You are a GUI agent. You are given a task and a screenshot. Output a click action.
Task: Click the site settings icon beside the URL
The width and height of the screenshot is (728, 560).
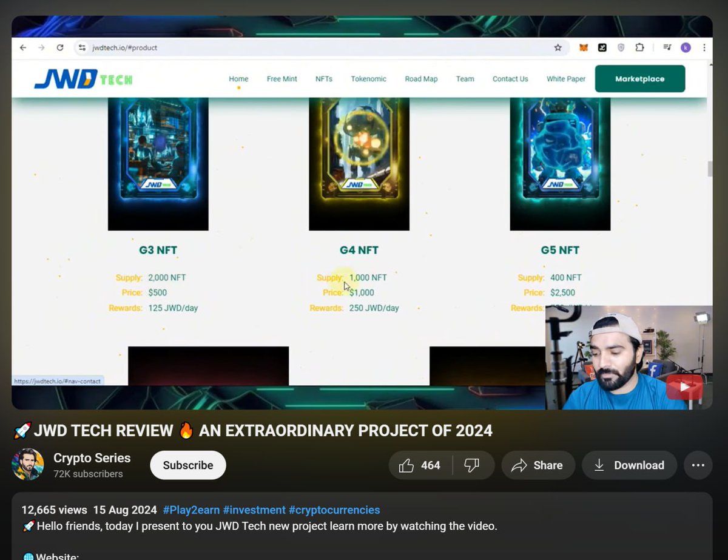(82, 47)
